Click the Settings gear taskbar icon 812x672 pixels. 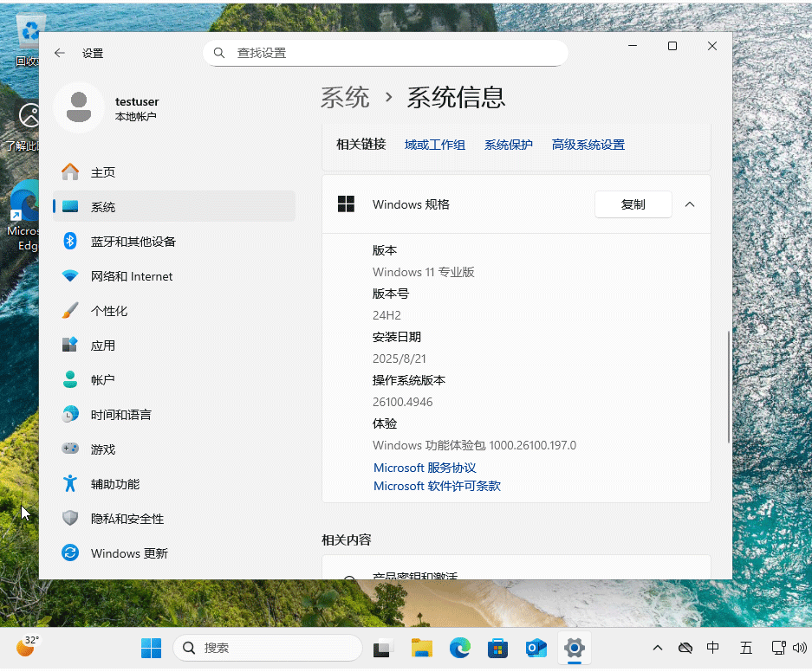tap(575, 649)
